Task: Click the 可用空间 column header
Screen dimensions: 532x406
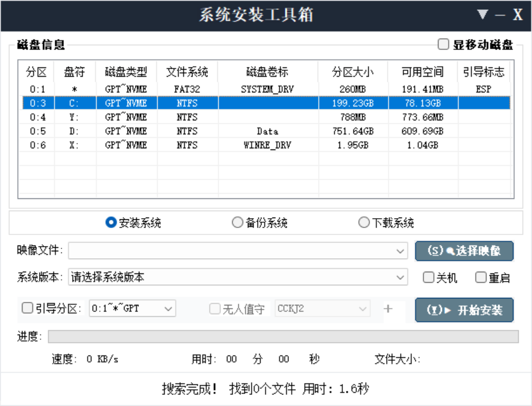Action: point(423,72)
